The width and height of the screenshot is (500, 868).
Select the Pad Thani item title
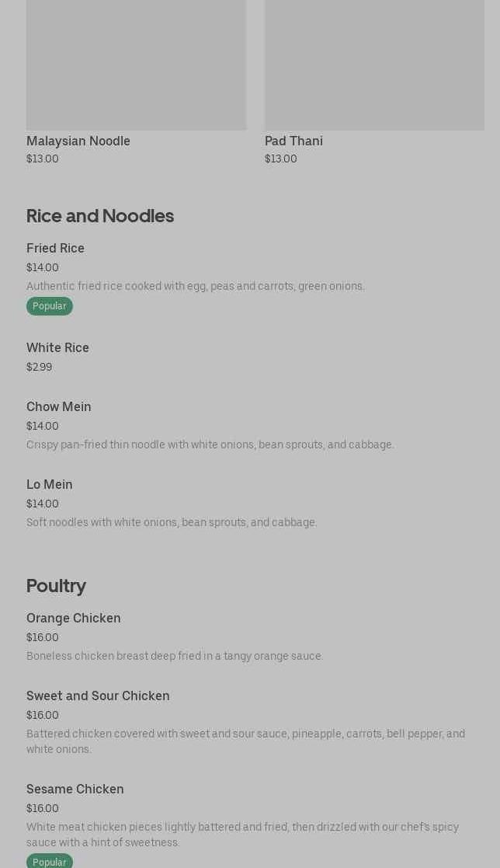click(293, 141)
